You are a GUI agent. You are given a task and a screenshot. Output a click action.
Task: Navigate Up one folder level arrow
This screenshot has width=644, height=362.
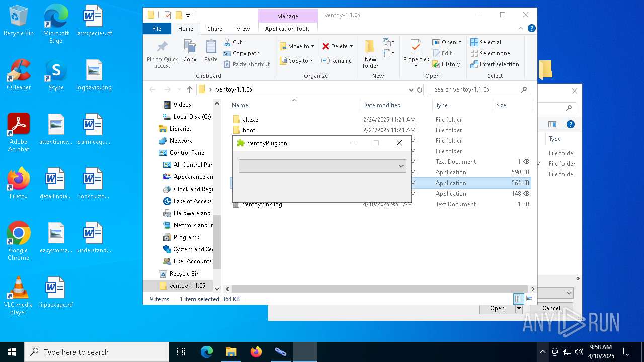190,89
